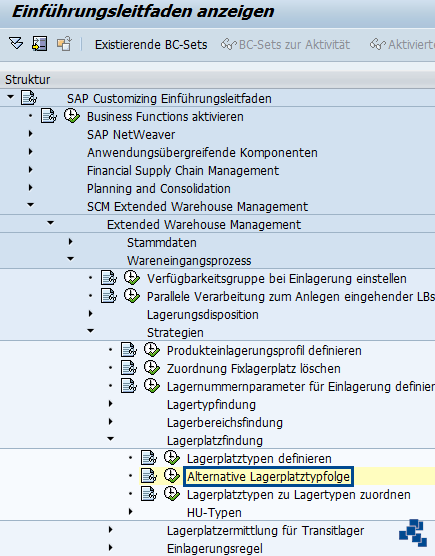The image size is (435, 556).
Task: Open documentation for Lagerplatztypen zu Lagertypen zuordnen
Action: pos(149,494)
